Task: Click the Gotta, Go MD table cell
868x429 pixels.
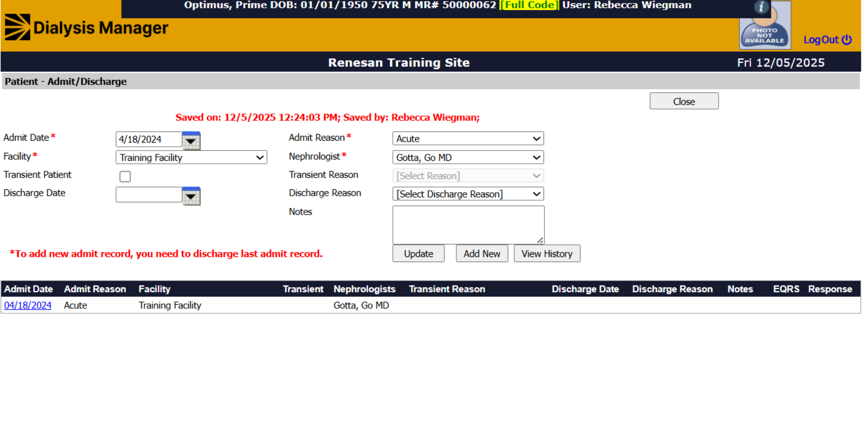Action: (x=361, y=305)
